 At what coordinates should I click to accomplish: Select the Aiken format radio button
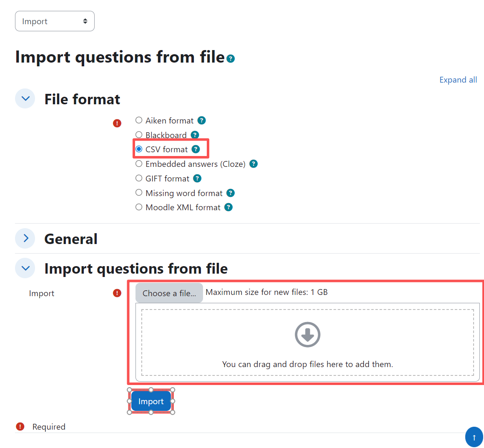(138, 120)
